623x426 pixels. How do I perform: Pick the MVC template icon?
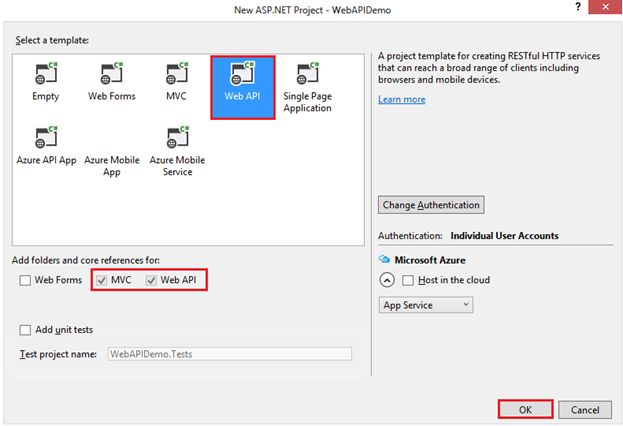point(177,74)
